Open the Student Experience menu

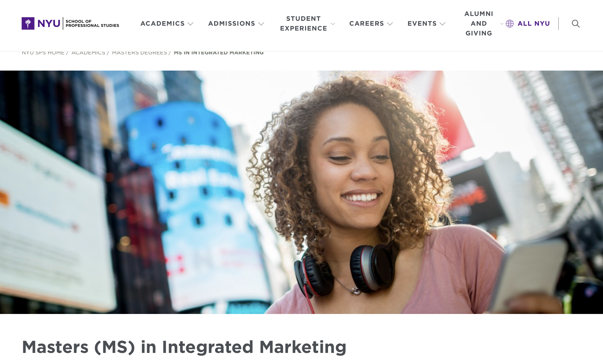pos(303,24)
